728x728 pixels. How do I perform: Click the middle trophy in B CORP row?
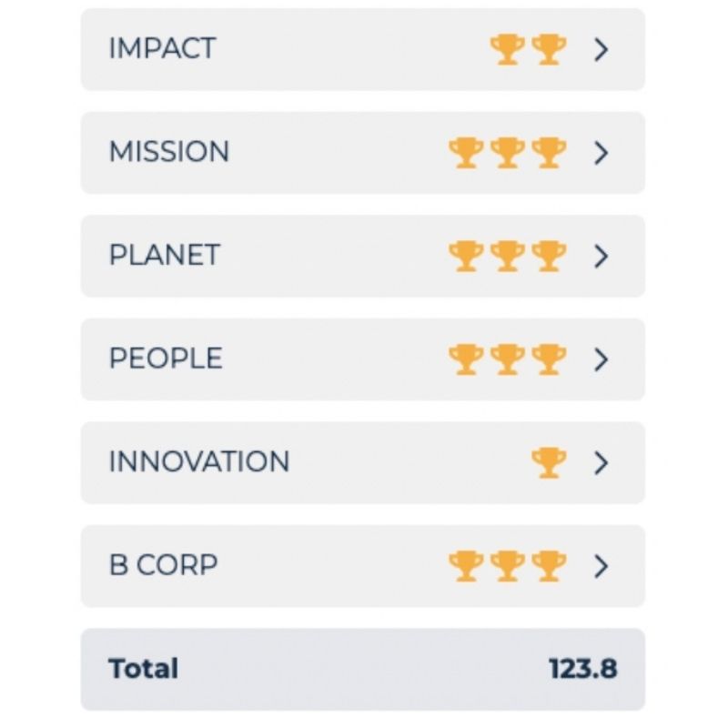[507, 566]
